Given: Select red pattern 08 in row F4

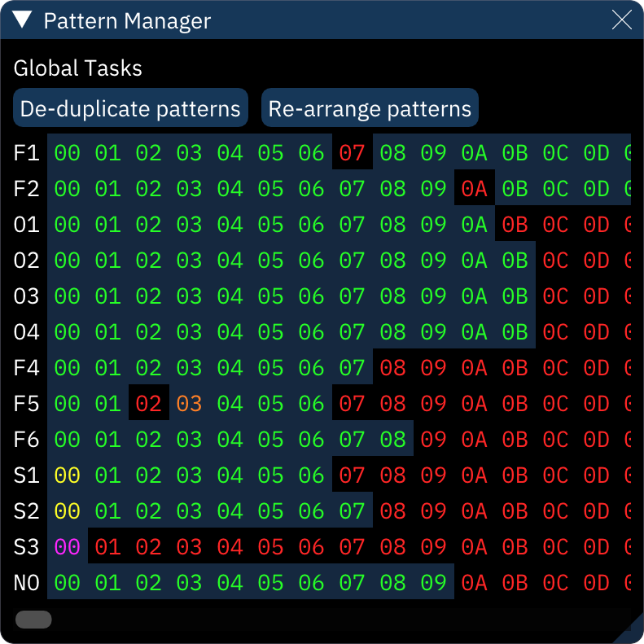Looking at the screenshot, I should tap(392, 368).
